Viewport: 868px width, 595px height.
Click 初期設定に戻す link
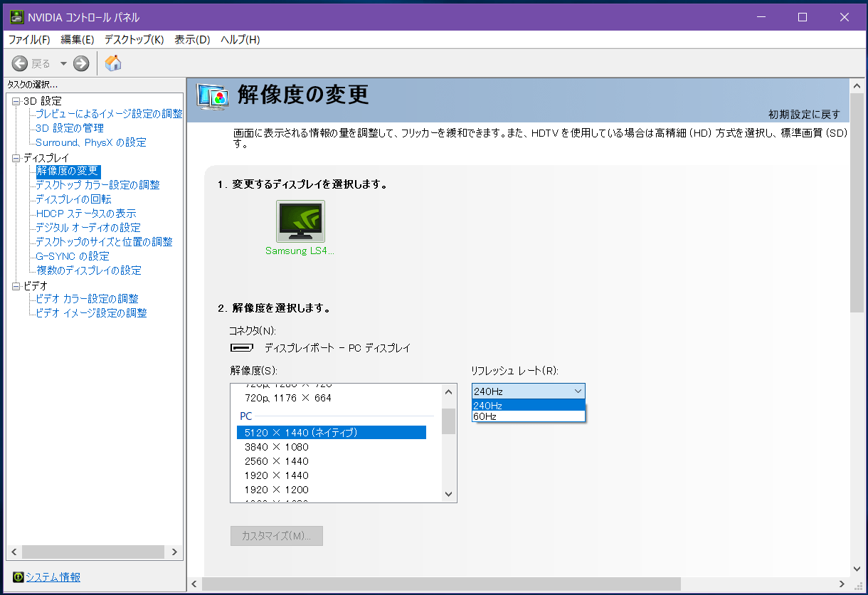click(x=804, y=114)
